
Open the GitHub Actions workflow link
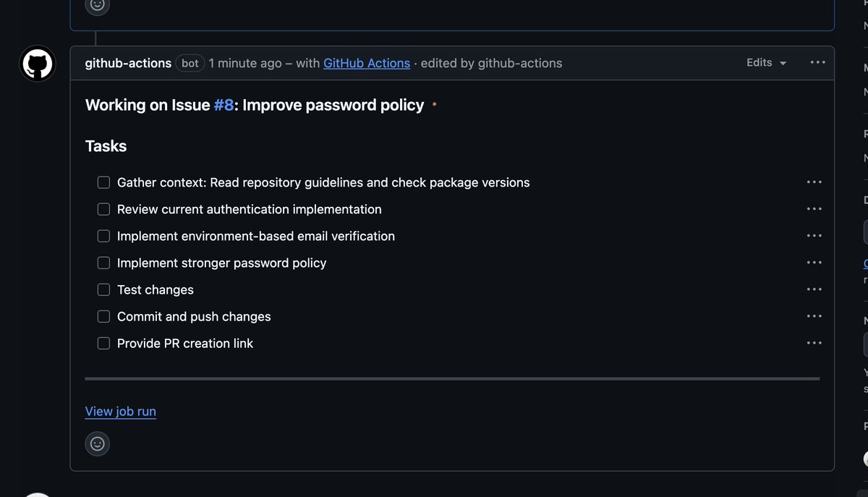tap(367, 63)
